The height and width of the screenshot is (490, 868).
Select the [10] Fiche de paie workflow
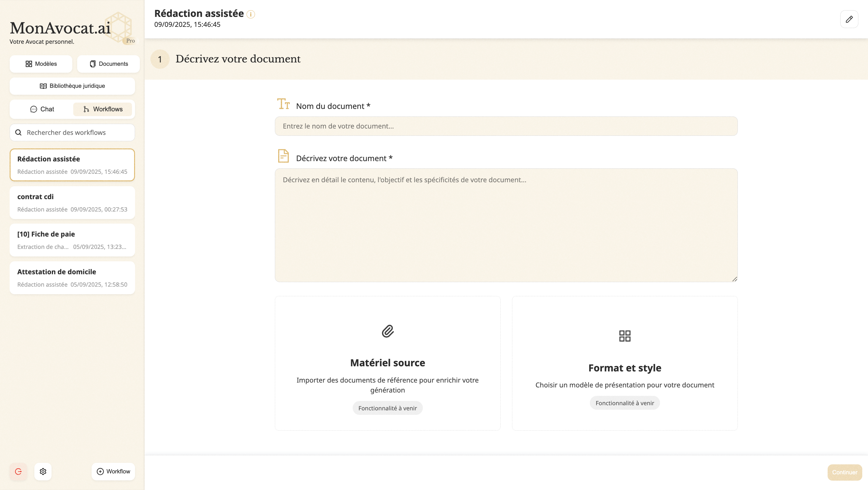coord(72,240)
